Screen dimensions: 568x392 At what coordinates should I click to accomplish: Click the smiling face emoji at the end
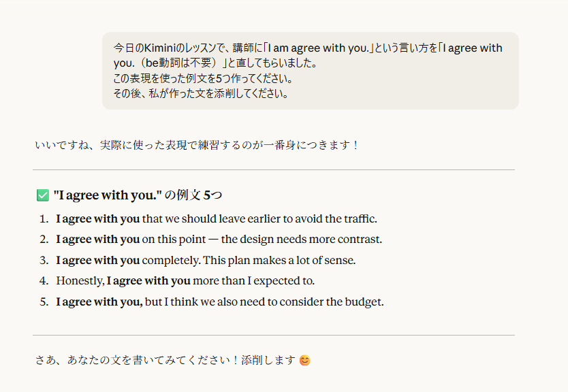point(305,360)
